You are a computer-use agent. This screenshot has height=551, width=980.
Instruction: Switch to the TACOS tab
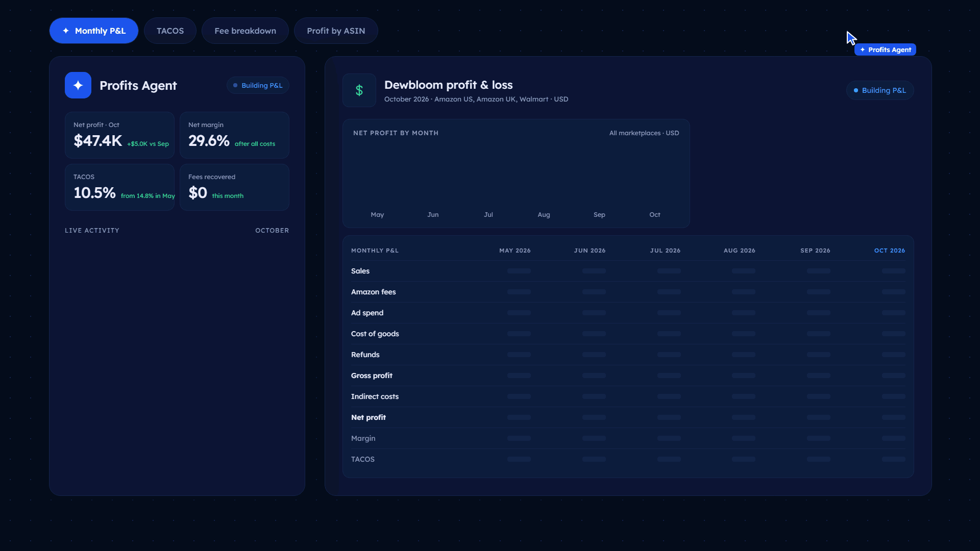170,31
